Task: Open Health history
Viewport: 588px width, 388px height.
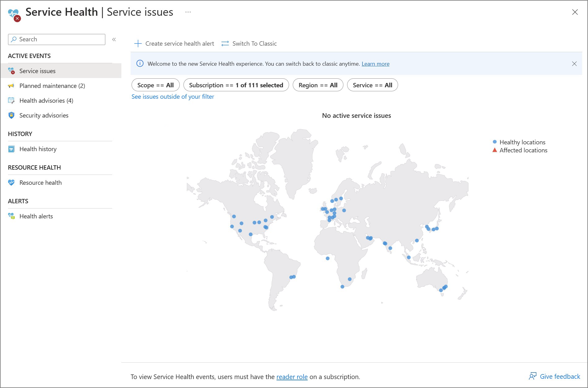Action: [x=38, y=149]
